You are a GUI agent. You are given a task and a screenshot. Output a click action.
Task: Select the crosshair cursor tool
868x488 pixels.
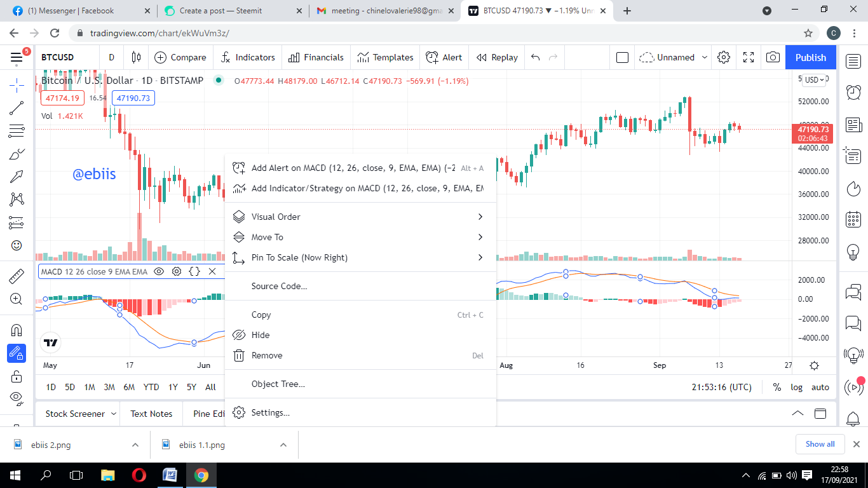click(17, 85)
